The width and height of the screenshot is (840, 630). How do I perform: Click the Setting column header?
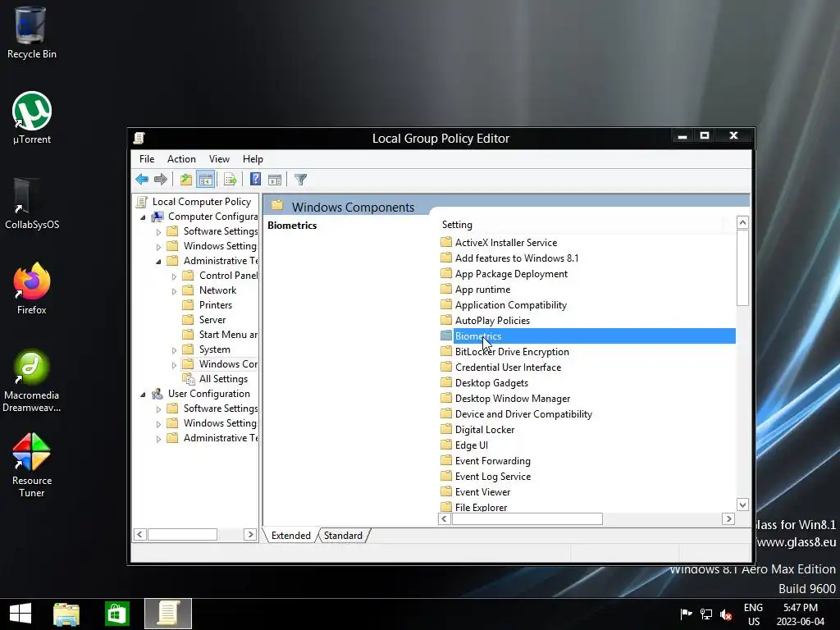coord(582,225)
